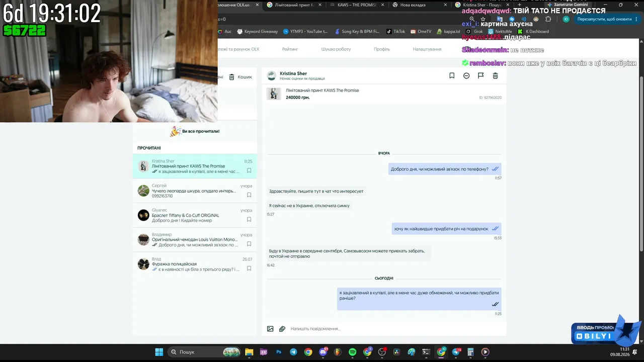Open Spotify from the taskbar

(x=353, y=352)
